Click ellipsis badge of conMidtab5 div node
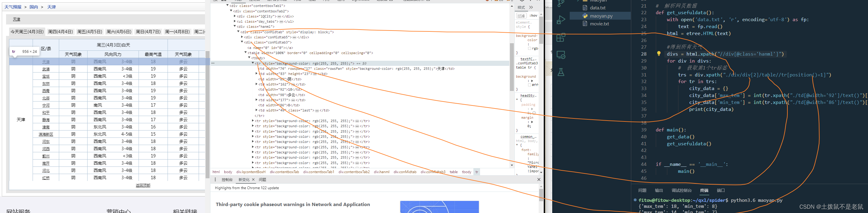868x213 pixels. [x=294, y=37]
